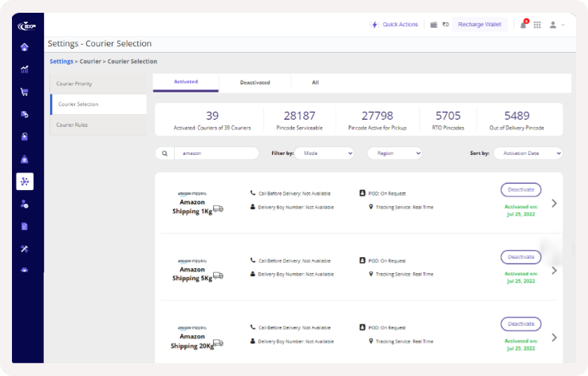Open the home dashboard from sidebar

tap(25, 47)
